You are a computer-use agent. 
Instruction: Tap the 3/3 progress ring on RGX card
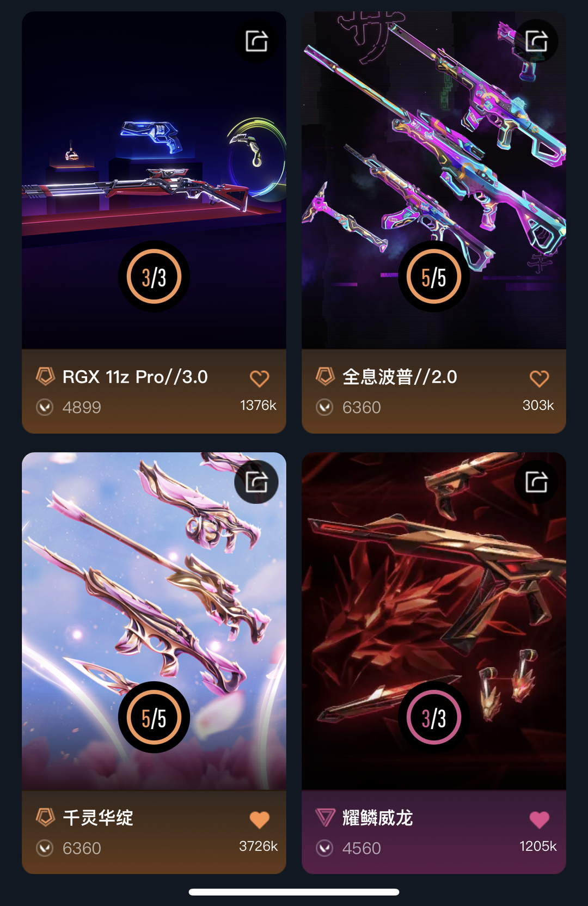[154, 277]
